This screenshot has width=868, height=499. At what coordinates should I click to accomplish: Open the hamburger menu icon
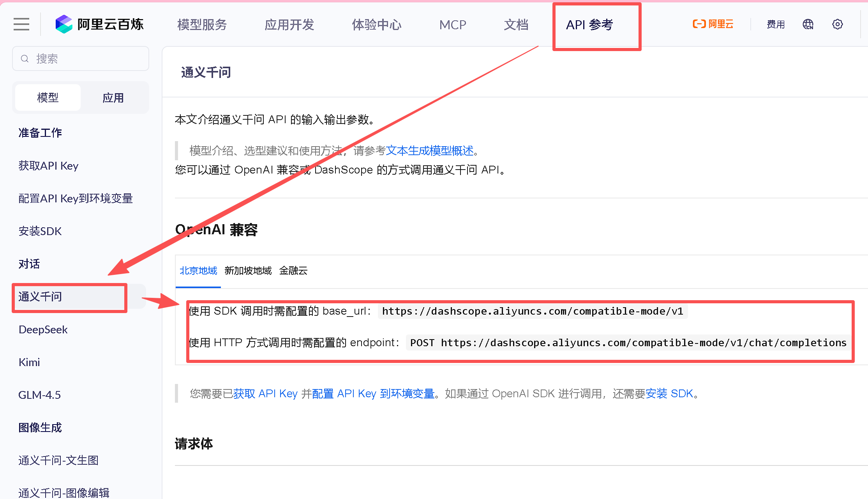(21, 24)
